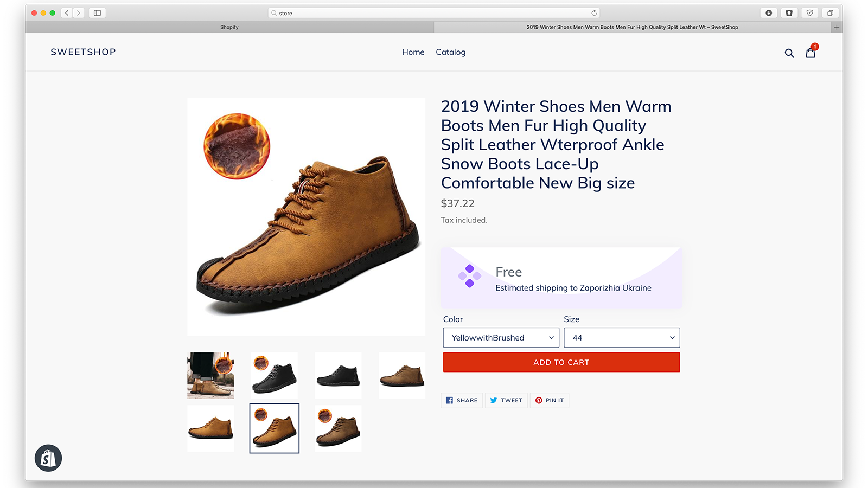The width and height of the screenshot is (868, 488).
Task: Click the Twitter Tweet icon
Action: [x=494, y=400]
